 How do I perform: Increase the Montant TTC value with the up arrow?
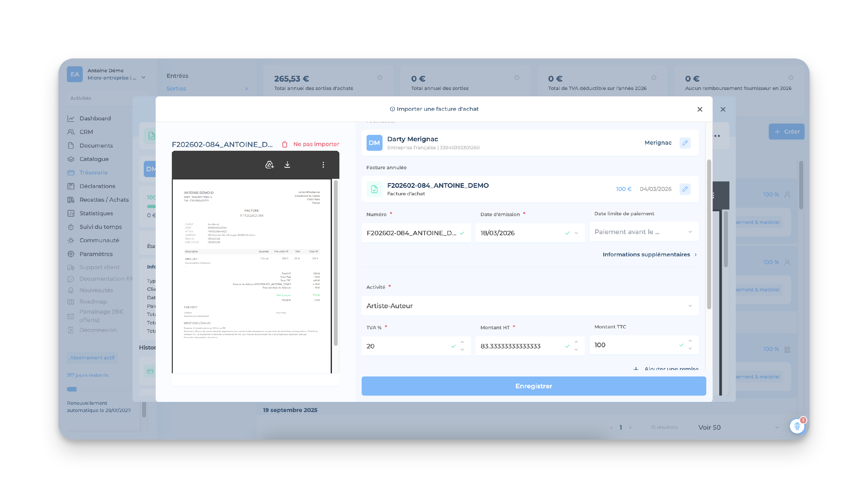[690, 341]
